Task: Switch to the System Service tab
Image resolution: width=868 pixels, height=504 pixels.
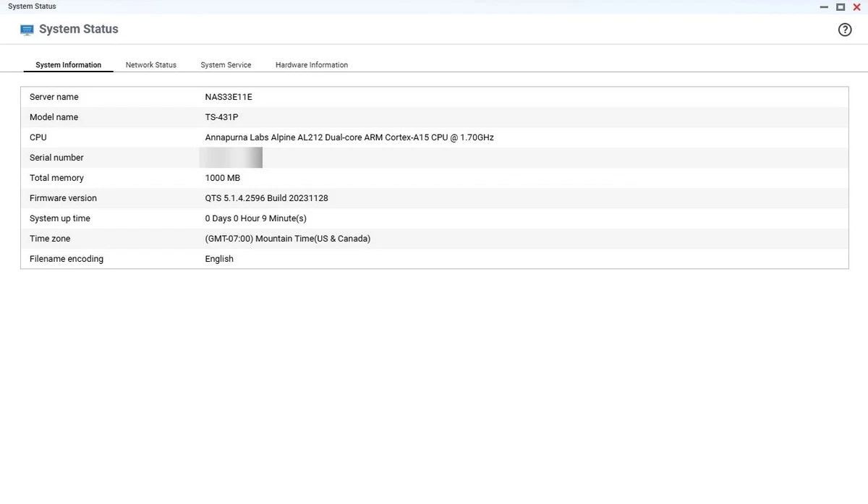Action: pos(226,65)
